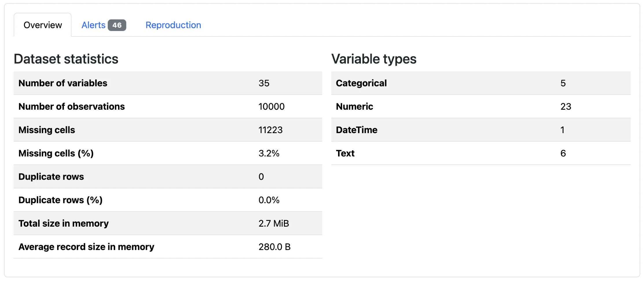The image size is (644, 288).
Task: Select the Overview tab
Action: pos(42,25)
